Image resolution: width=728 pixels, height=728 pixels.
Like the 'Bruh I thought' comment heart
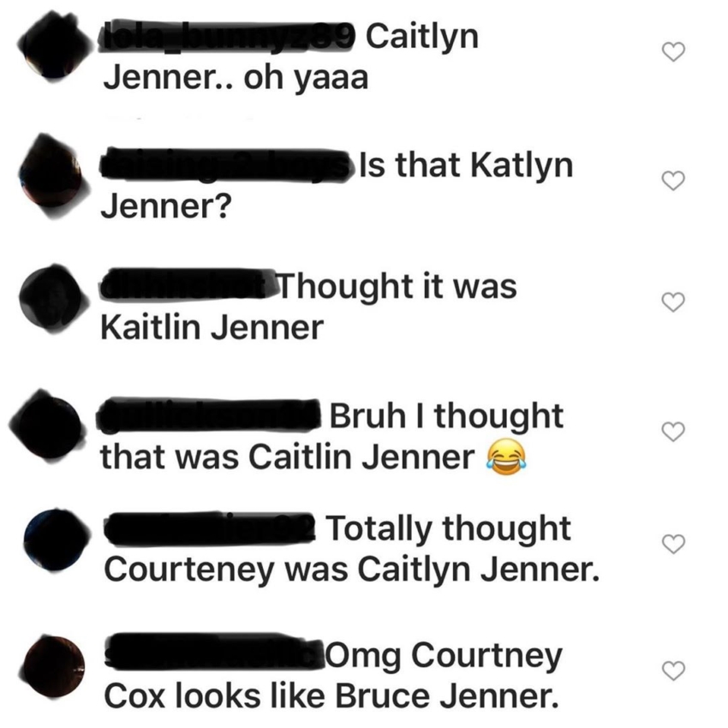[673, 432]
